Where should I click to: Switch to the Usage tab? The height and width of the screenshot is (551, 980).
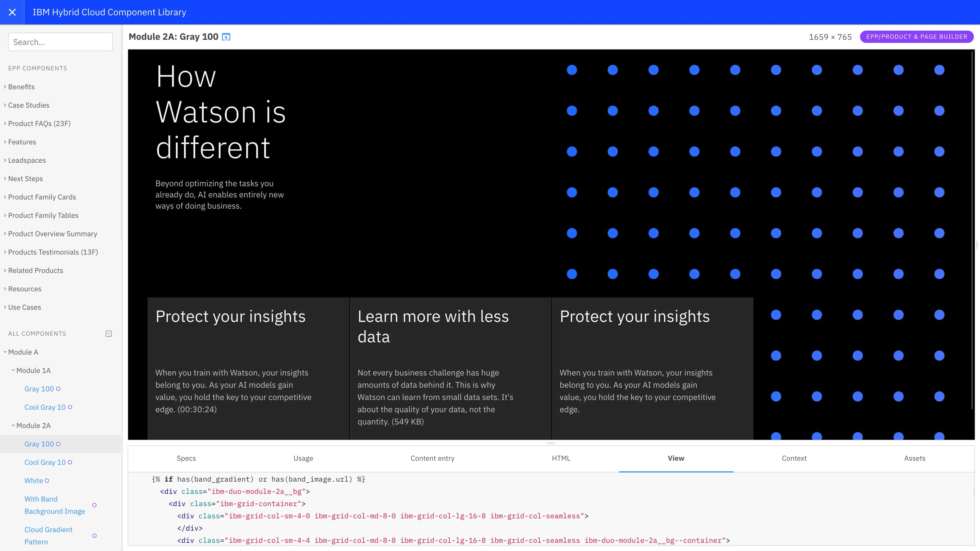(303, 458)
